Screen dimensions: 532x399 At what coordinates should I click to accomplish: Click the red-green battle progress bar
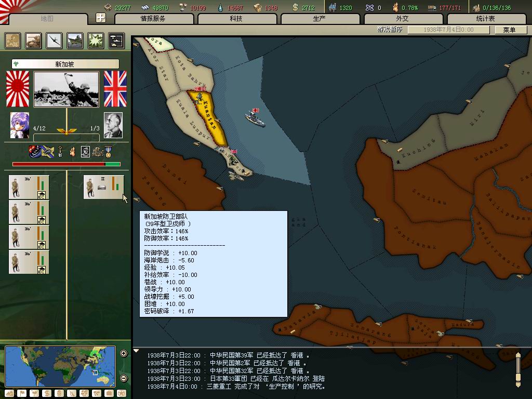click(66, 164)
